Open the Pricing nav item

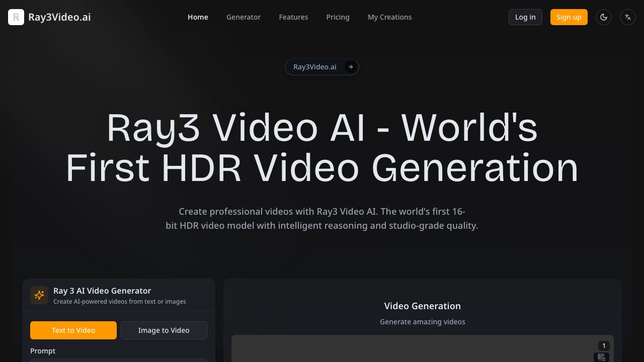tap(338, 17)
